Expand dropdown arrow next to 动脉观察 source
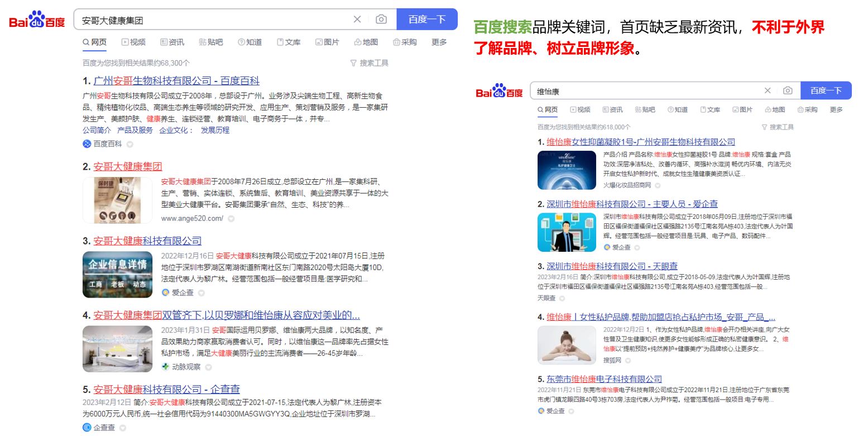The width and height of the screenshot is (868, 436). (x=208, y=367)
